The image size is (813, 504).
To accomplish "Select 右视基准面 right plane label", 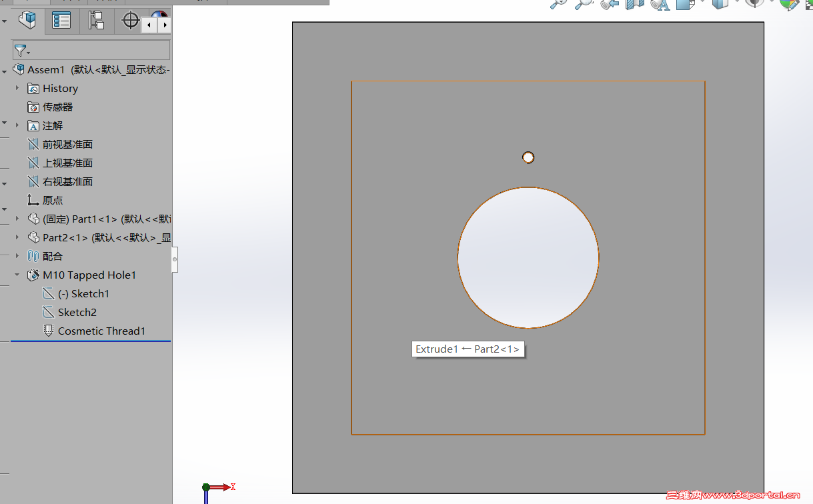I will (67, 182).
